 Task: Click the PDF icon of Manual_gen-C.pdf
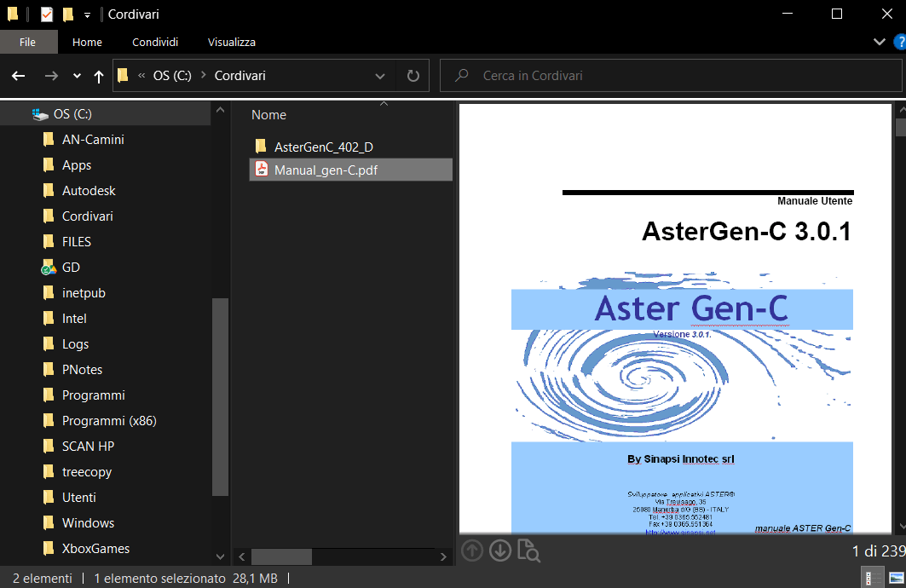click(262, 170)
